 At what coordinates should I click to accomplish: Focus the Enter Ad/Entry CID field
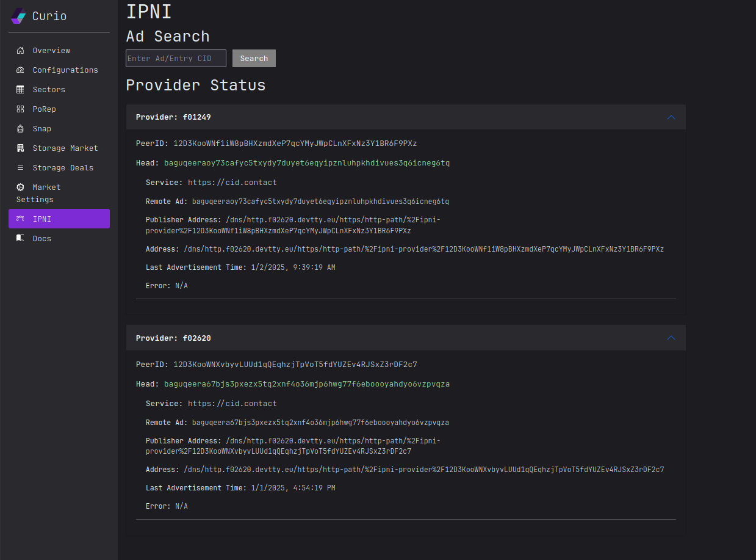pyautogui.click(x=176, y=59)
